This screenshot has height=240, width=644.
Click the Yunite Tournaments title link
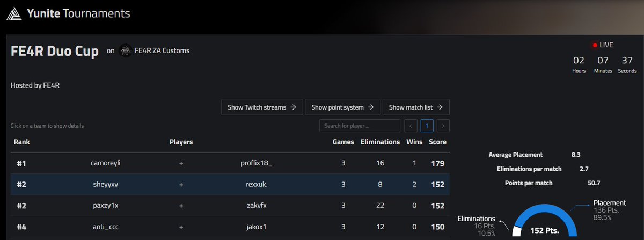click(x=79, y=13)
